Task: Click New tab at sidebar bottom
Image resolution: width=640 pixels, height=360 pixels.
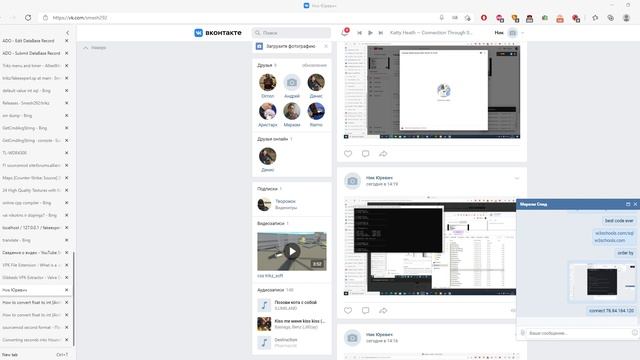Action: pyautogui.click(x=10, y=355)
